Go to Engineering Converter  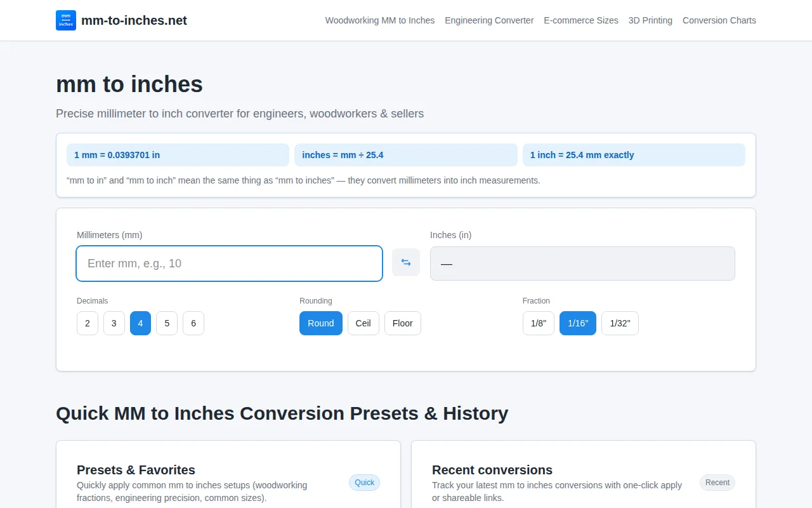[489, 20]
